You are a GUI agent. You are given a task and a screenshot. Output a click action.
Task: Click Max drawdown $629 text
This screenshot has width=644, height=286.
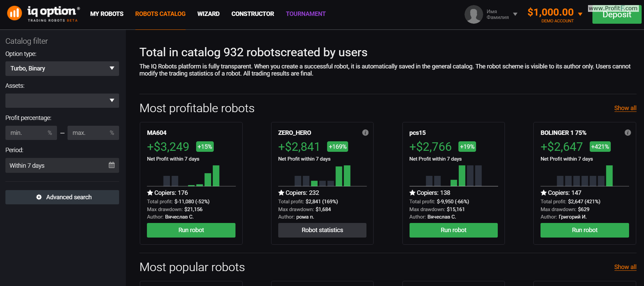pyautogui.click(x=565, y=209)
